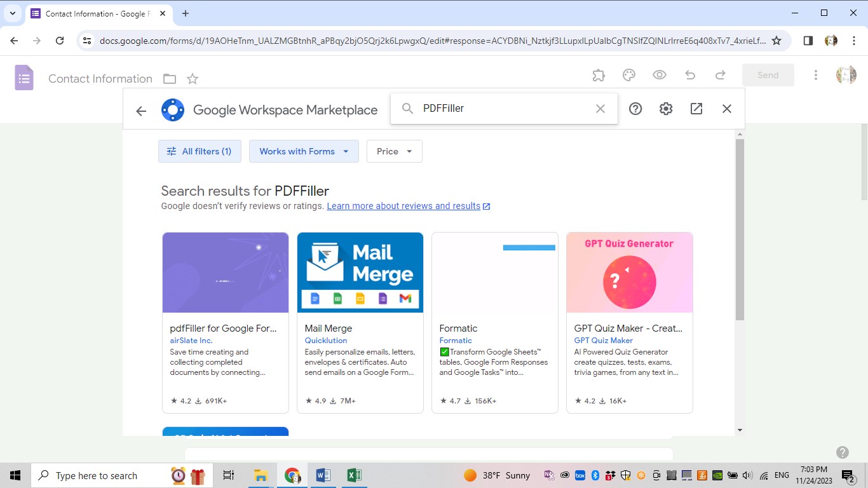Launch Excel from the taskbar
This screenshot has width=868, height=488.
coord(354,475)
